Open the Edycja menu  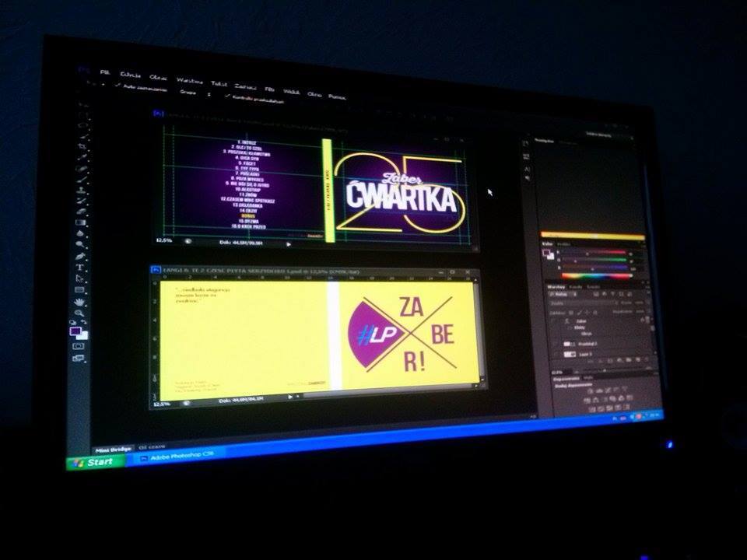click(131, 75)
